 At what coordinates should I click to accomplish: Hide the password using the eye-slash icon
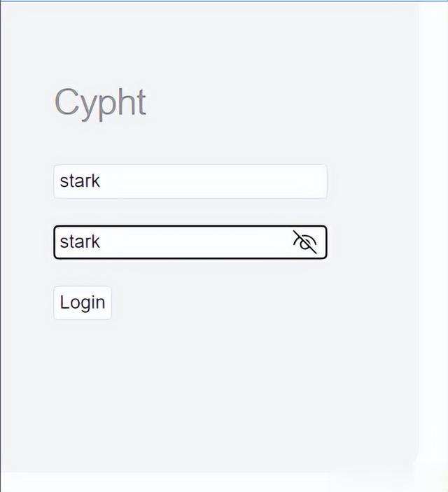pos(304,242)
